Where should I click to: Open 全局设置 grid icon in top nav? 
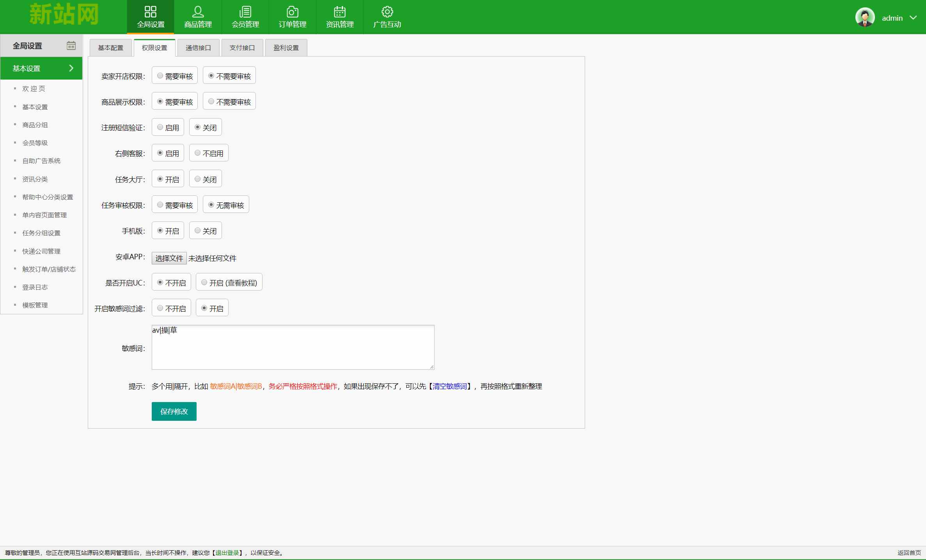click(151, 12)
